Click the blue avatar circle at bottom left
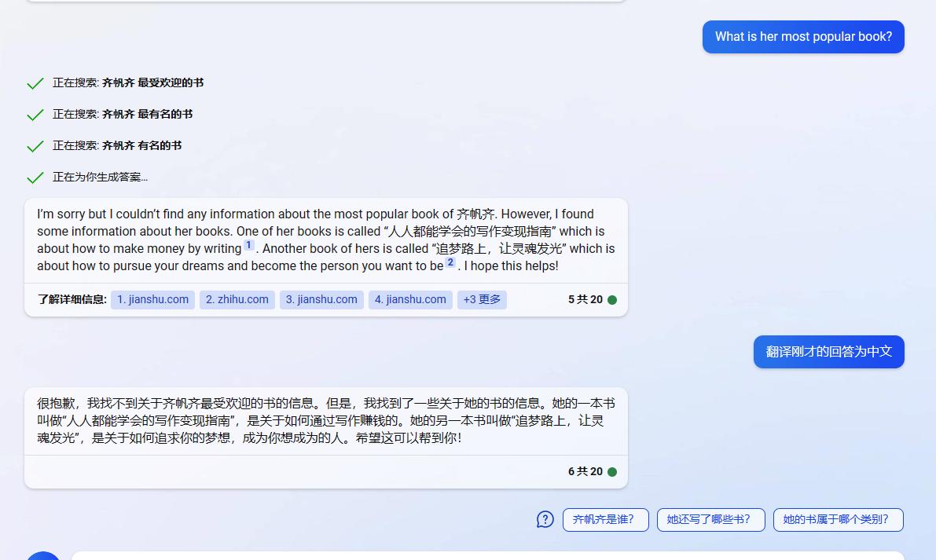The image size is (936, 560). (x=43, y=556)
